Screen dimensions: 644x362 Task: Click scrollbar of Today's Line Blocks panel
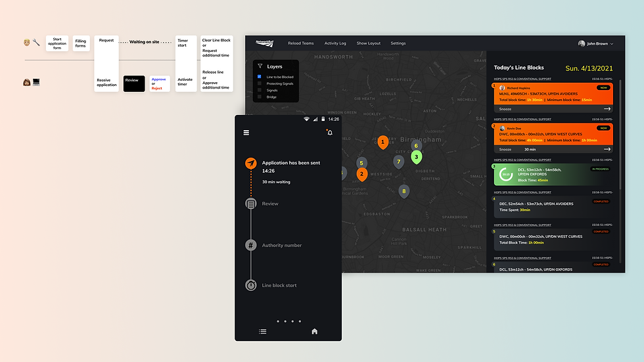[x=620, y=133]
